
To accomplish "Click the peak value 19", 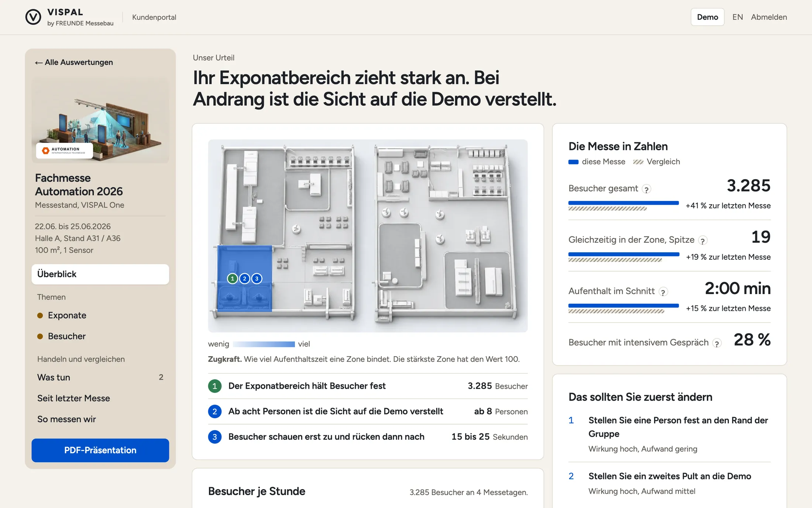I will 761,237.
